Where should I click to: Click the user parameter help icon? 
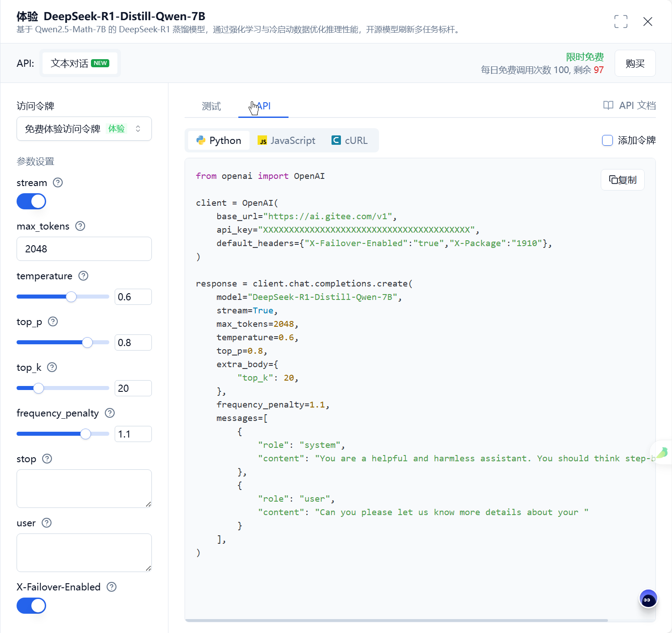tap(47, 523)
